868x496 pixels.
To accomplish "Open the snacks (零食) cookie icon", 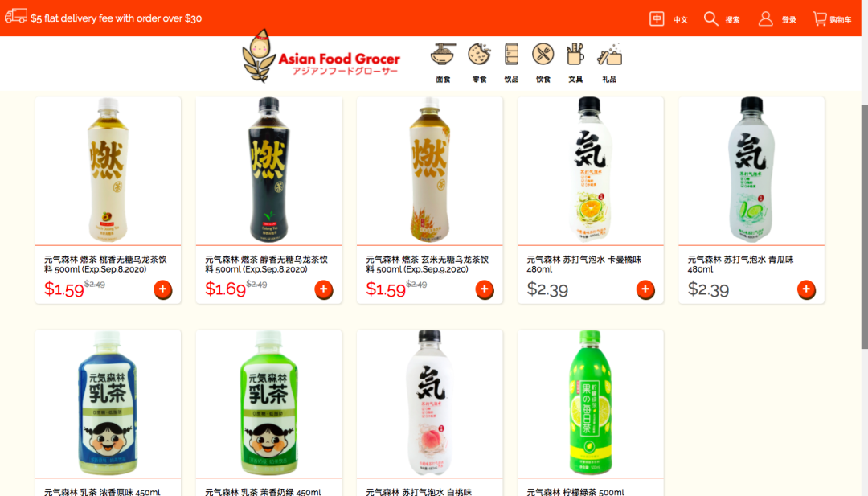I will click(x=479, y=55).
